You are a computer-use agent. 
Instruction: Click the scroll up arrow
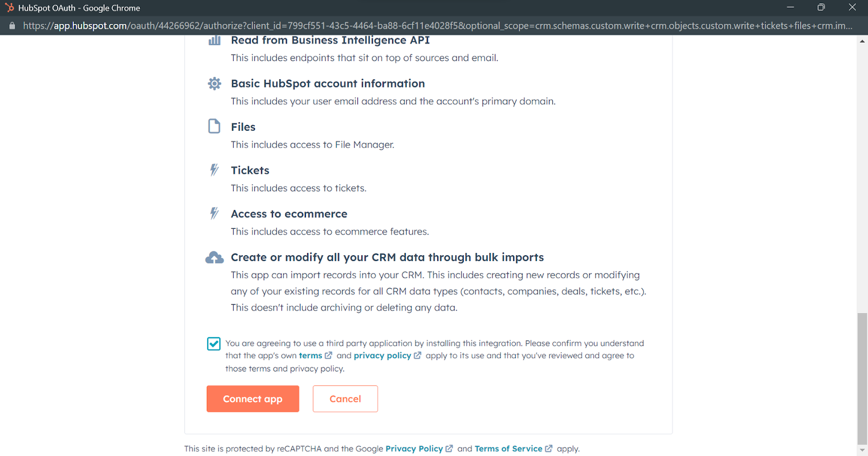862,41
